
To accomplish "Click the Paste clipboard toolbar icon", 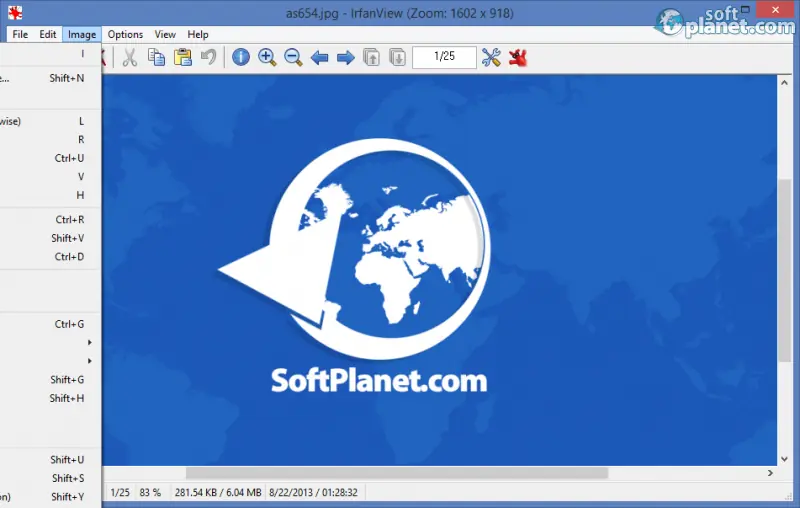I will coord(183,57).
